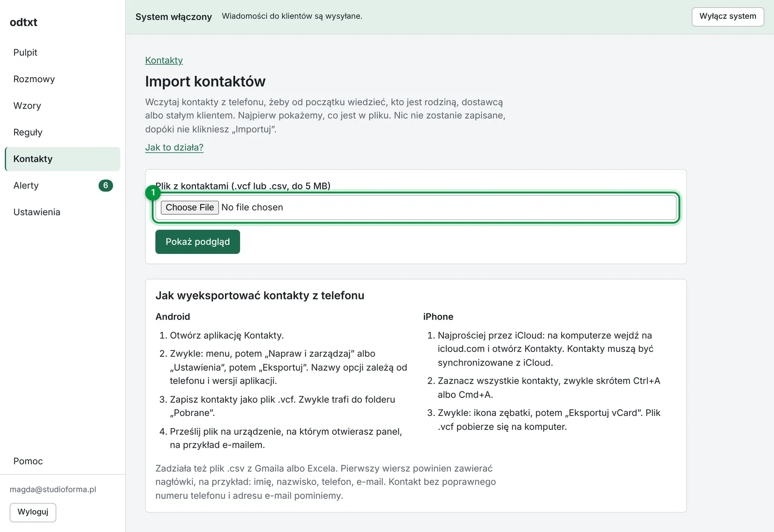The height and width of the screenshot is (532, 774).
Task: Click 'Jak wyeksportować kontakty z telefonu' heading
Action: pos(260,296)
